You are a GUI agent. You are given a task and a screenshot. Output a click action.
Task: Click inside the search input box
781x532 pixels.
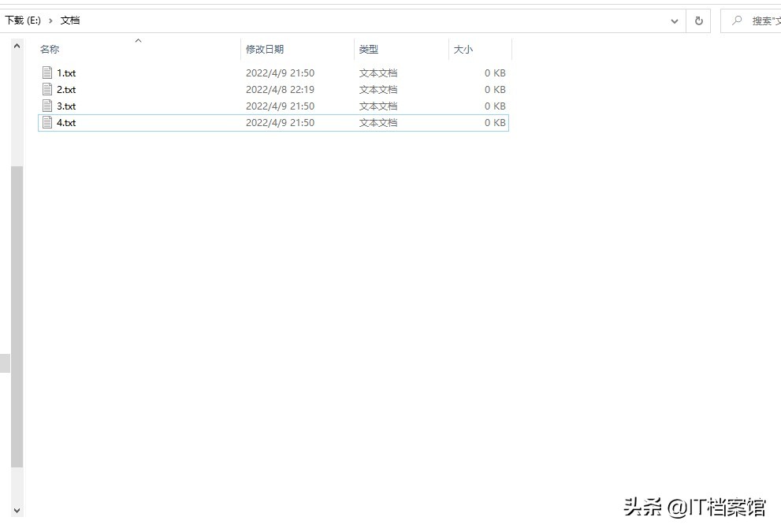761,20
